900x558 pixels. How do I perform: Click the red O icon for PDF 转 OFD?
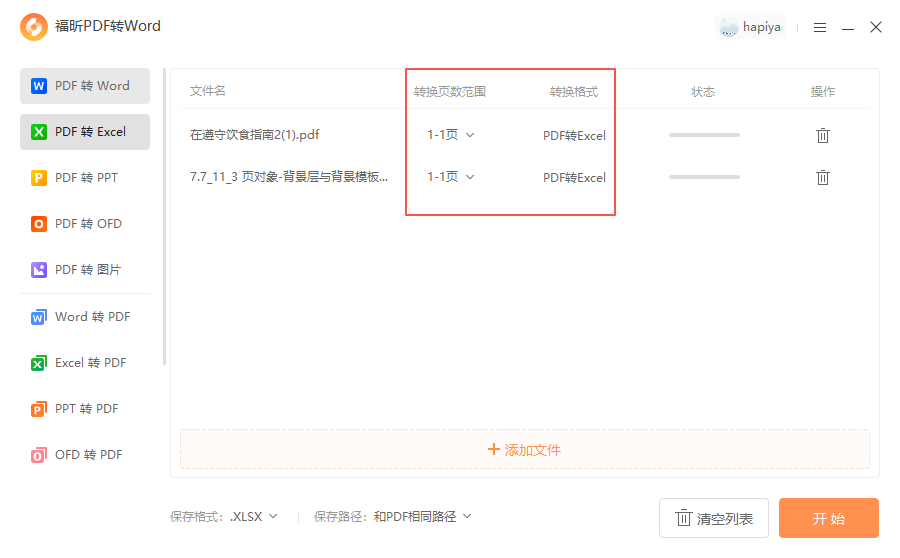coord(38,224)
